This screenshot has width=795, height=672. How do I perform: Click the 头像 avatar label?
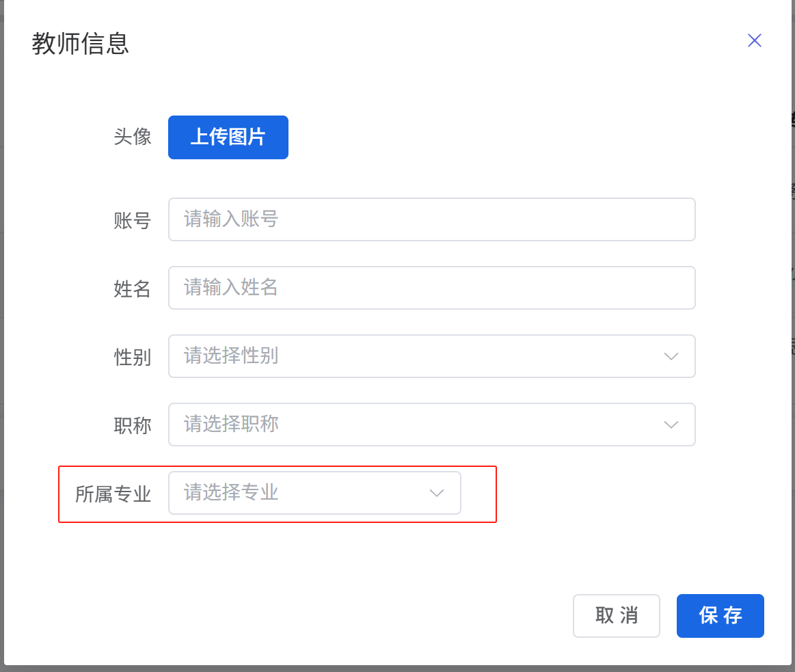point(132,137)
